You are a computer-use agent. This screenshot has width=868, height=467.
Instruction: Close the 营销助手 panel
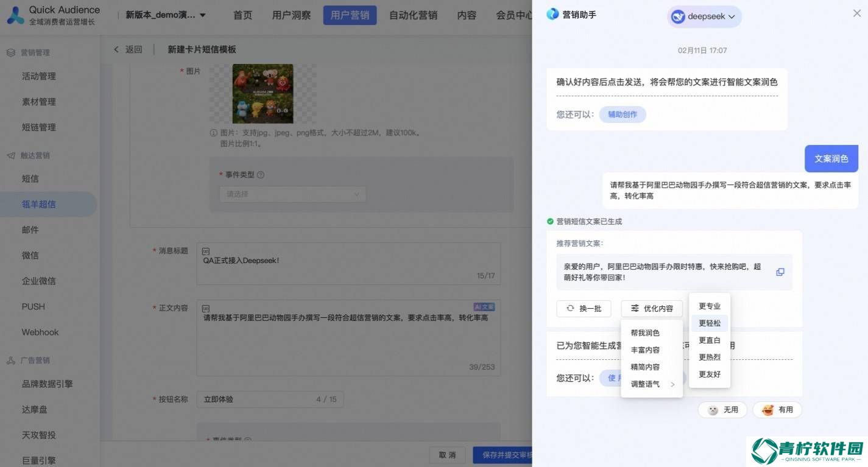click(x=857, y=13)
